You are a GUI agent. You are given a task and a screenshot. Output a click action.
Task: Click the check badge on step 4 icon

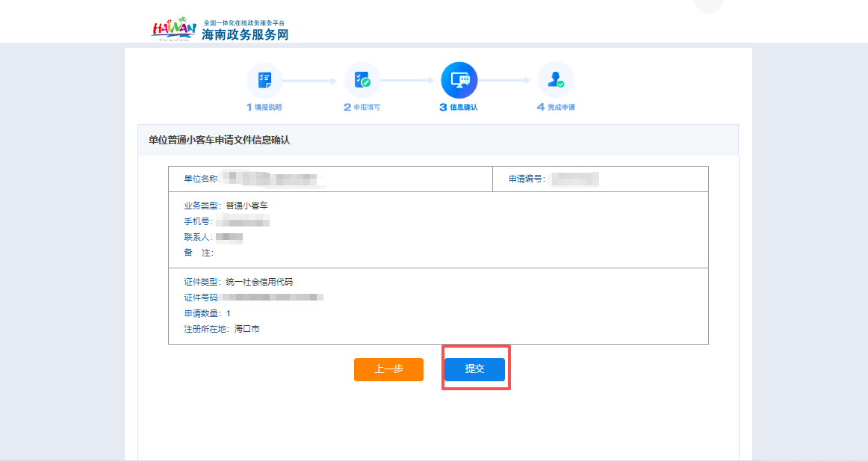[x=561, y=82]
